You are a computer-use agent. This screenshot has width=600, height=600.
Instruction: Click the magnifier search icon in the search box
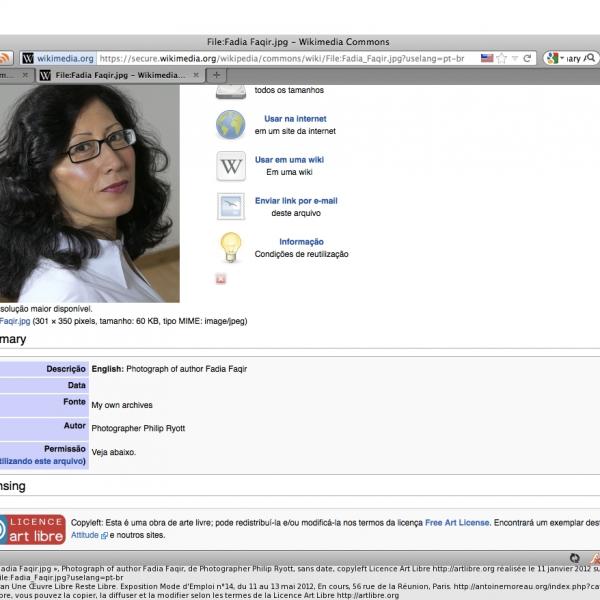[x=590, y=58]
